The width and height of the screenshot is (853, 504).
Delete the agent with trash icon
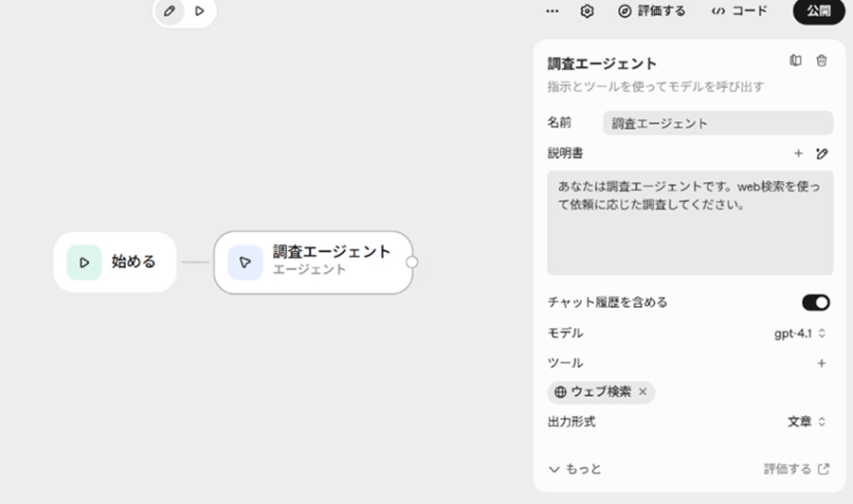click(822, 61)
